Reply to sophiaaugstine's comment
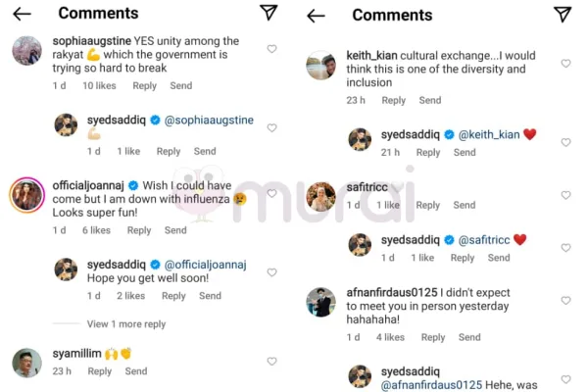Screen dimensions: 588x392 pos(144,86)
